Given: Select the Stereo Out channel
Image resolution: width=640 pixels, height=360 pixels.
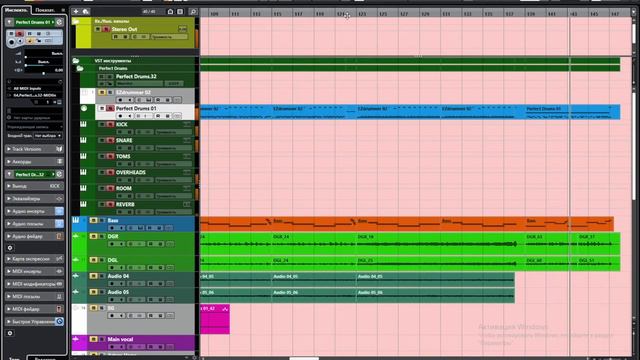Looking at the screenshot, I should [x=124, y=29].
